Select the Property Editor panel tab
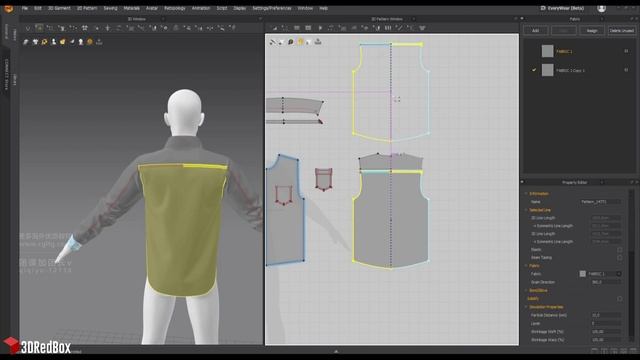The image size is (640, 360). pos(574,182)
